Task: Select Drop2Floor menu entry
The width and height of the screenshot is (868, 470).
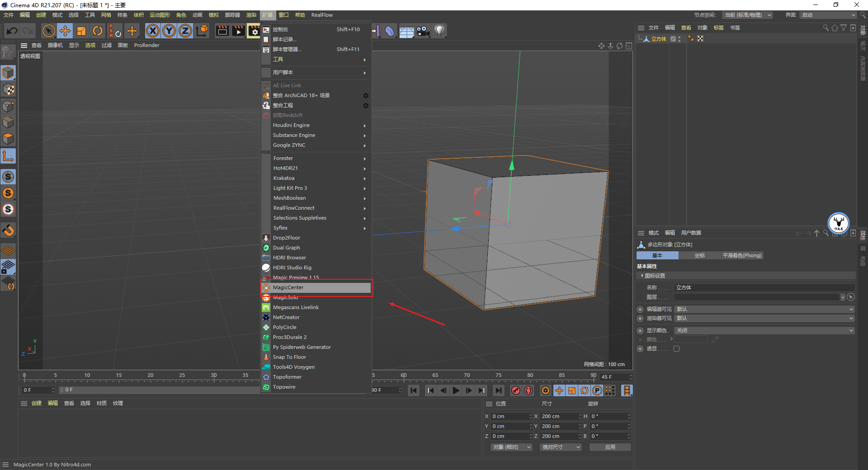Action: (x=316, y=238)
